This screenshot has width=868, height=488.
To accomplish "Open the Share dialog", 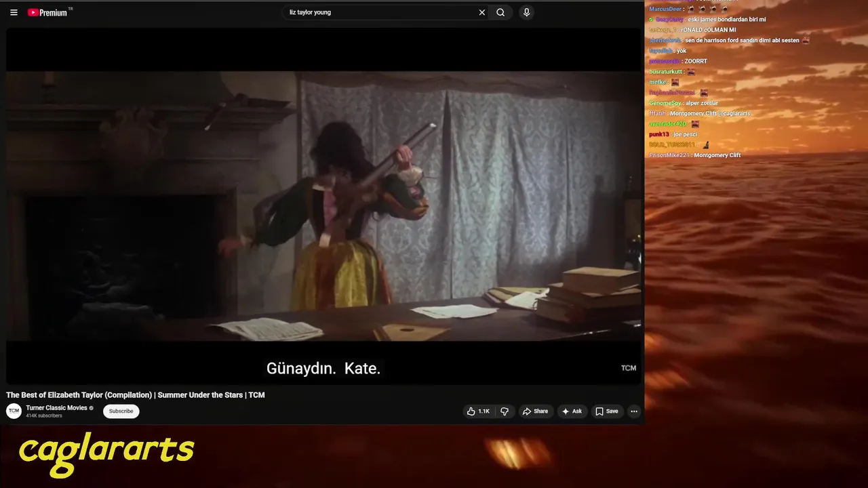I will [x=535, y=411].
